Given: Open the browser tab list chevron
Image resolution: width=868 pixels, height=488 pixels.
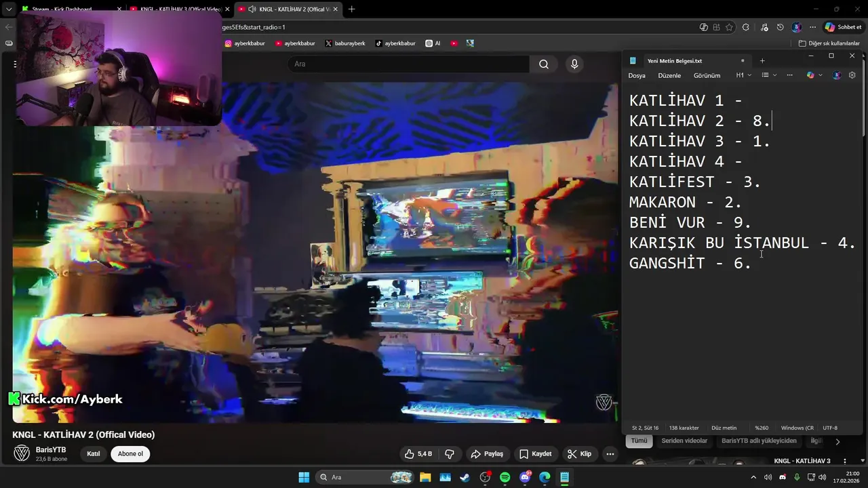Looking at the screenshot, I should click(x=9, y=9).
